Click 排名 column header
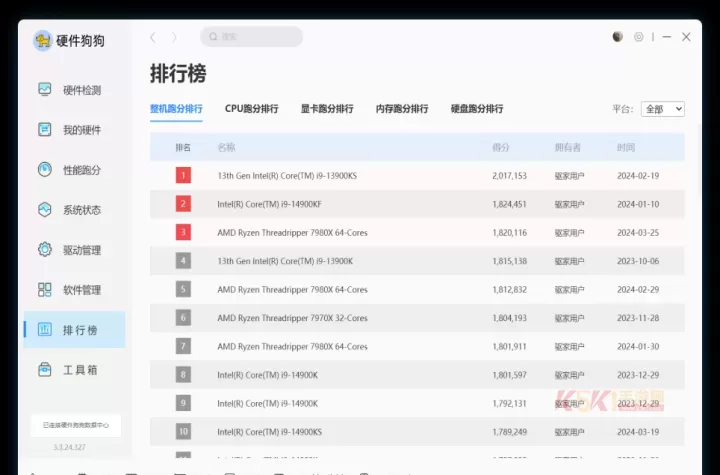The width and height of the screenshot is (720, 475). (183, 147)
